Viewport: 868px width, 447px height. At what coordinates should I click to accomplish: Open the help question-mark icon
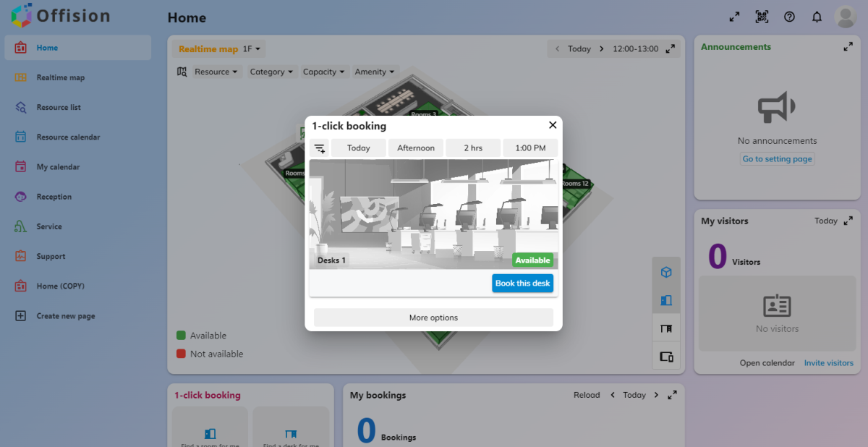789,17
